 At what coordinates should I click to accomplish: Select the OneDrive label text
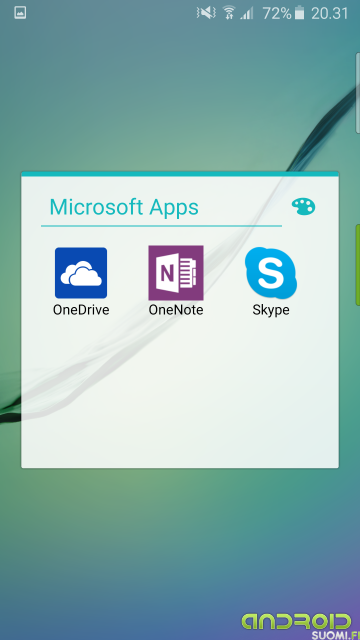point(81,310)
